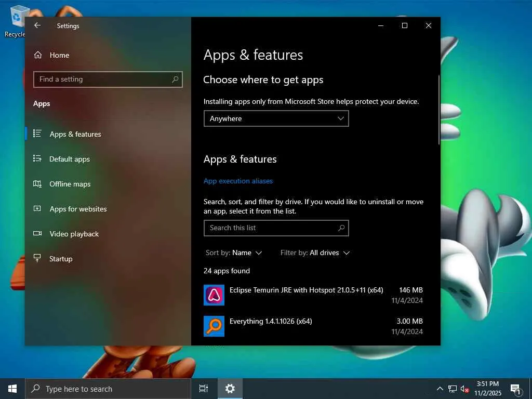Show hidden system tray icons
Viewport: 532px width, 399px height.
[440, 389]
